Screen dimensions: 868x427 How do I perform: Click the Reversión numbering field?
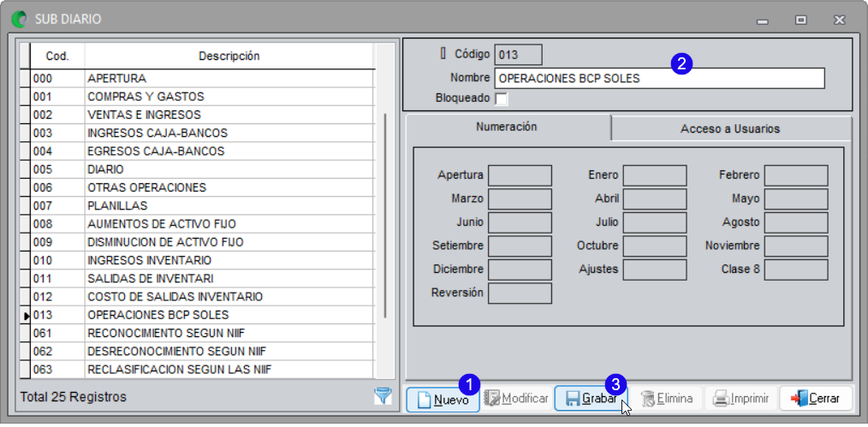[x=520, y=294]
